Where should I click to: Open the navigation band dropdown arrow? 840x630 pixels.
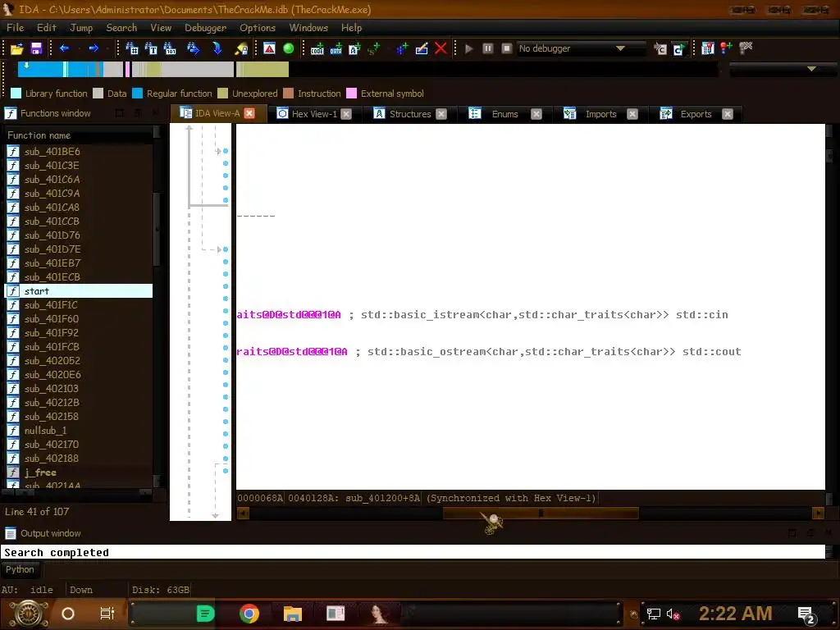(x=811, y=69)
